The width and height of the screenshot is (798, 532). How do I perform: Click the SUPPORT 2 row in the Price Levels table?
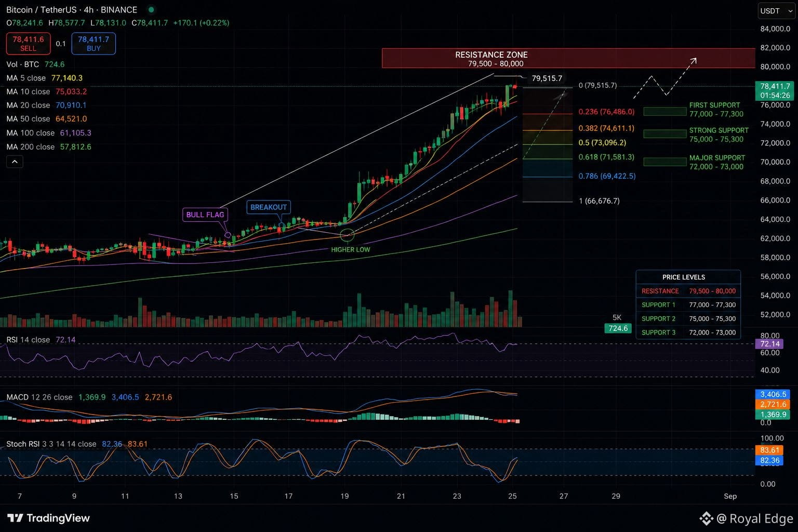[688, 318]
